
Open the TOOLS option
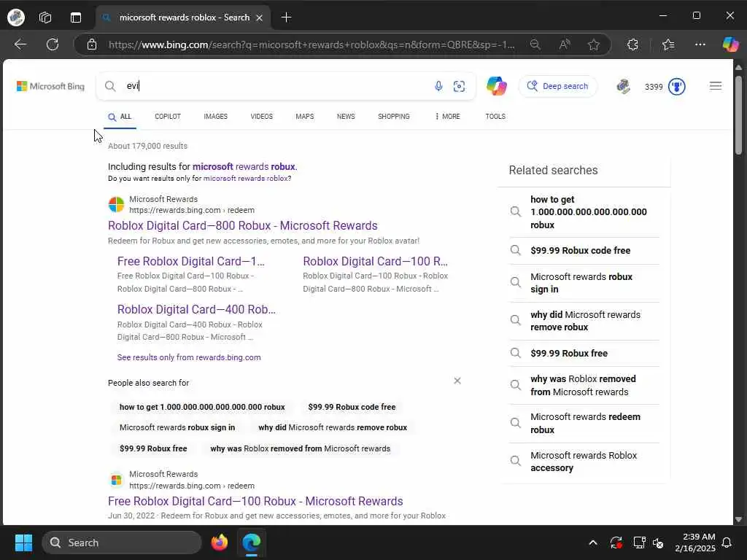(x=495, y=117)
